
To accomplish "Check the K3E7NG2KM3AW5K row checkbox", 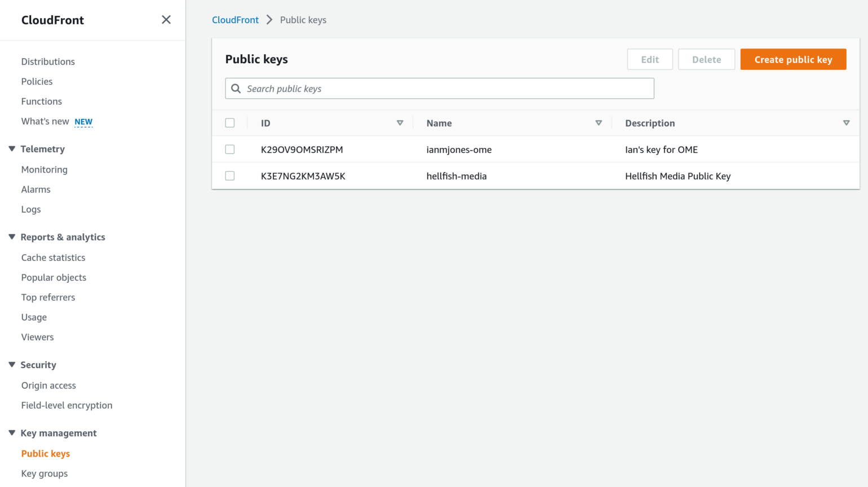I will (x=230, y=176).
